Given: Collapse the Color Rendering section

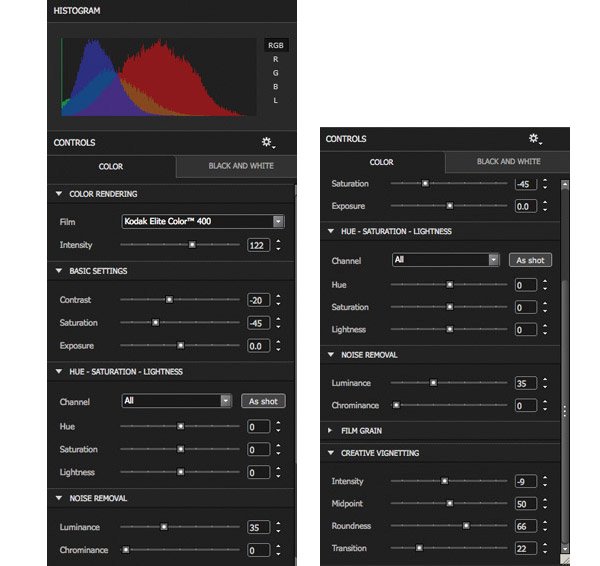Looking at the screenshot, I should [x=59, y=194].
